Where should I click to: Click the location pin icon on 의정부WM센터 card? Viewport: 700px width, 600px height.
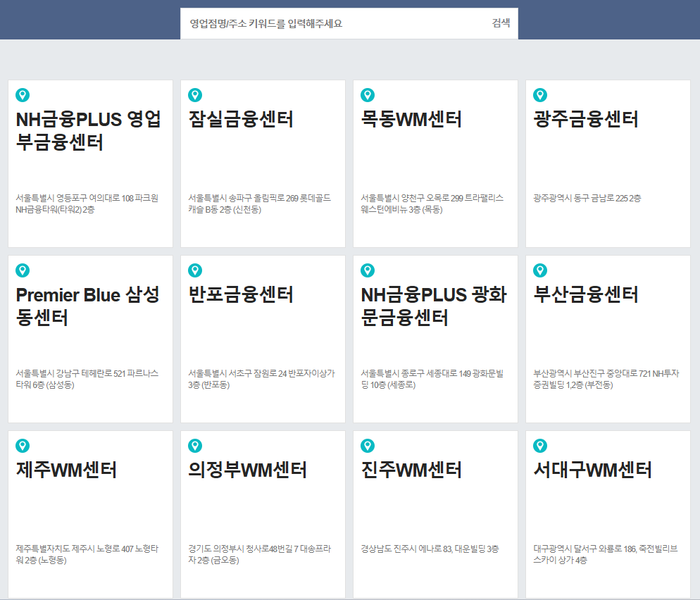[x=195, y=446]
